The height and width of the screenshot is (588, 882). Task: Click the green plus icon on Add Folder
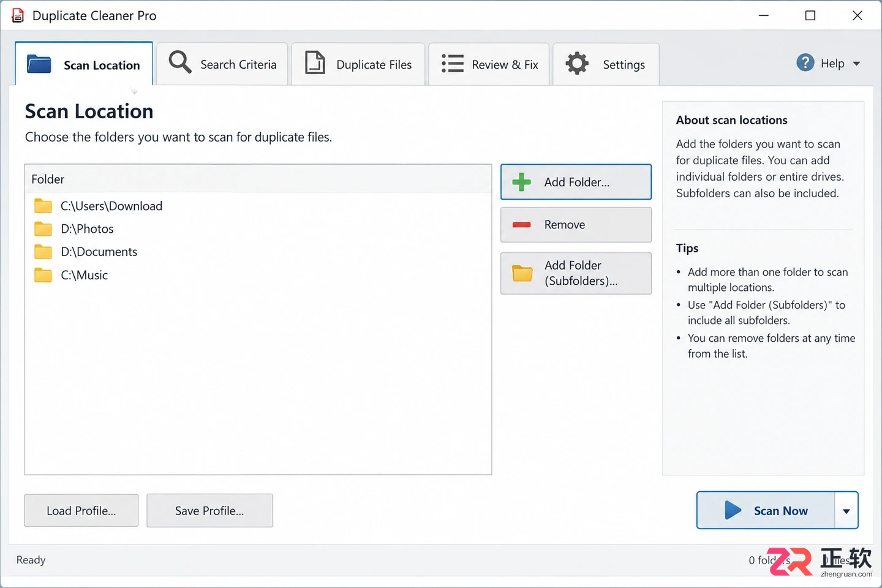click(x=521, y=182)
